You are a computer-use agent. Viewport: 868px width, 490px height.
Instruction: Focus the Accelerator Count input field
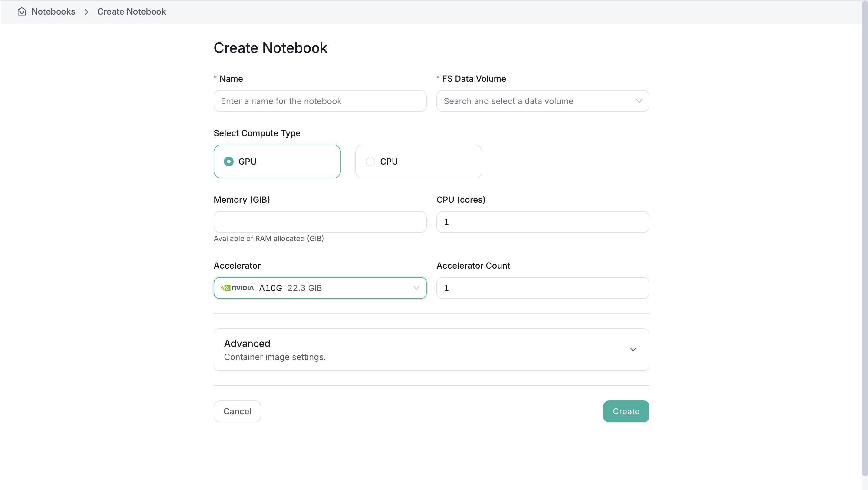542,288
